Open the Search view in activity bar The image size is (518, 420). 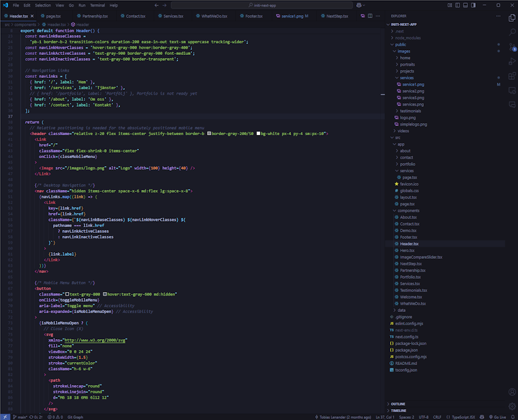[x=512, y=32]
